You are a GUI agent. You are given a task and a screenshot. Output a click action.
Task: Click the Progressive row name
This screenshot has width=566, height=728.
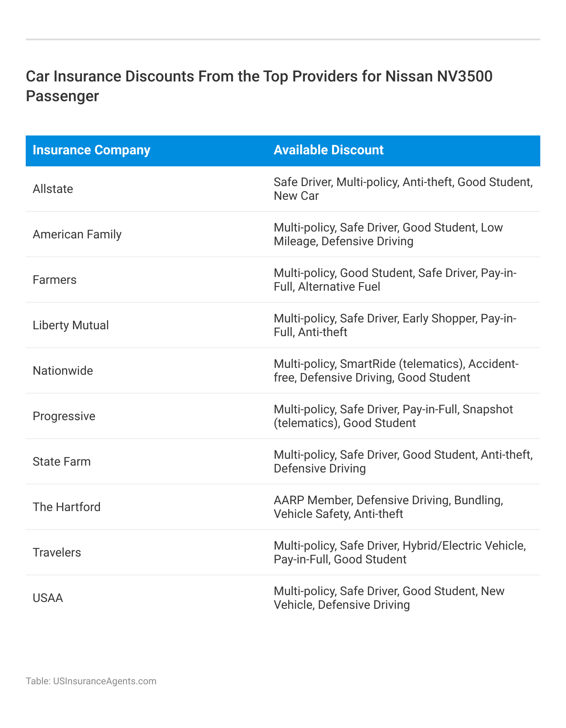pos(64,416)
